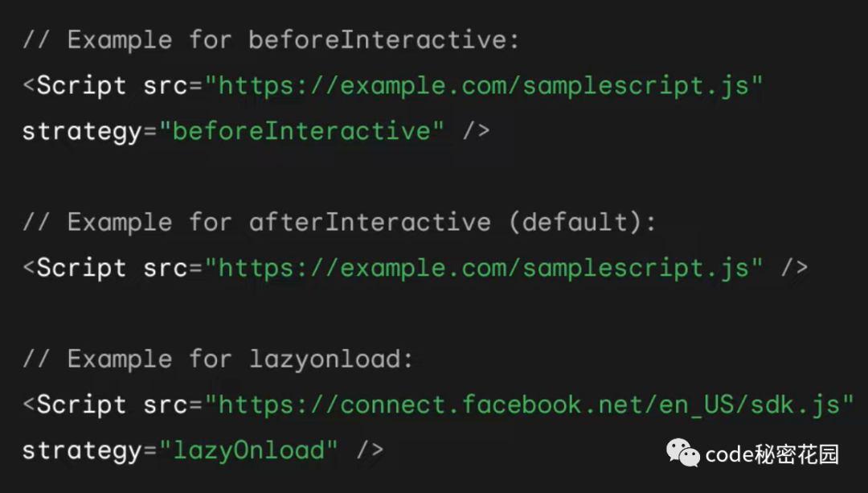Click the 'code秘密花园' watermark text
Screen dimensions: 868x493
point(772,454)
